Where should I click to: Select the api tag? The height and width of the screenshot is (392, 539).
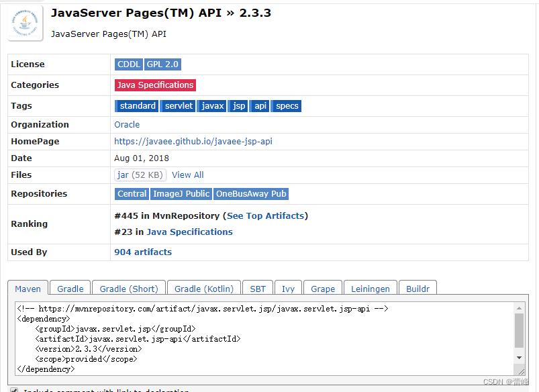260,106
